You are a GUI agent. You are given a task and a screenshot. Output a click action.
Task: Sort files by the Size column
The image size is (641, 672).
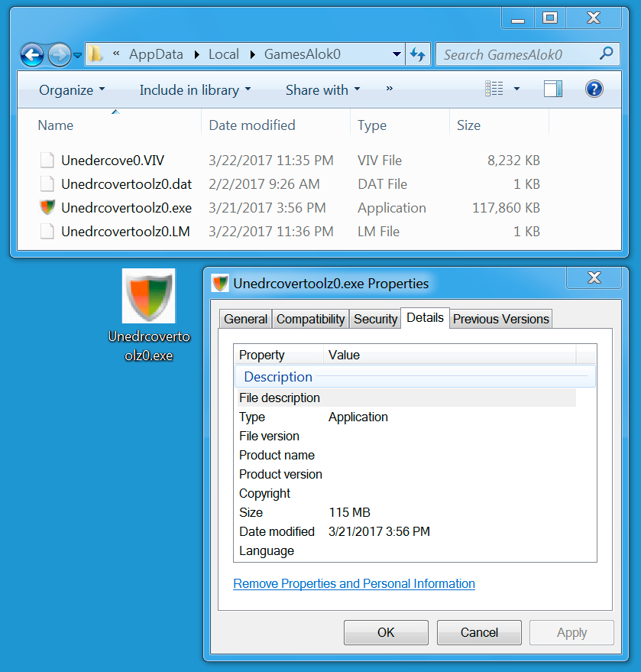[468, 125]
